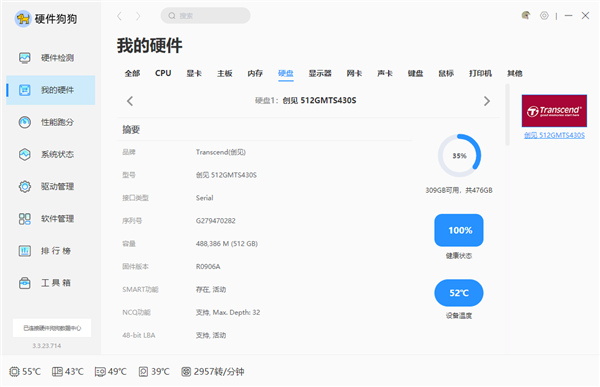
Task: Open 系统状态 system status icon
Action: click(x=25, y=154)
